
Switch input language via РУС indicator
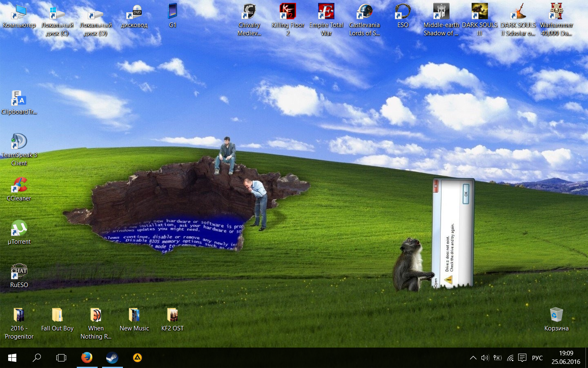click(x=537, y=358)
